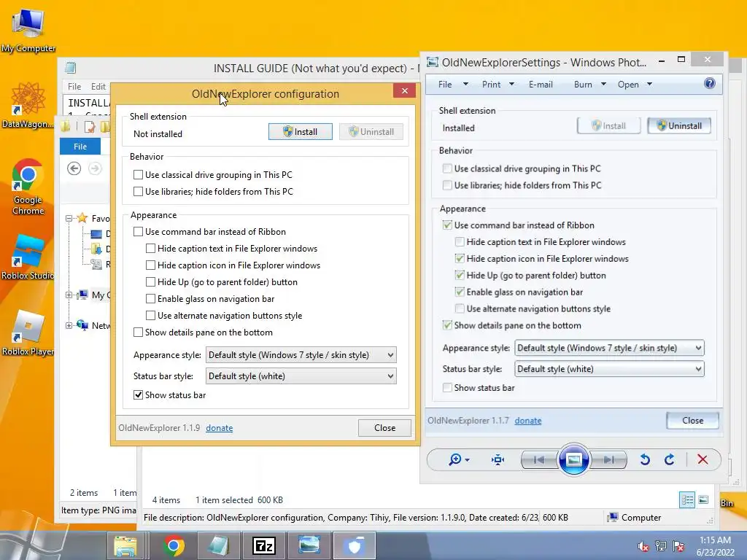Image resolution: width=747 pixels, height=560 pixels.
Task: Open Explorer blue File tab
Action: click(80, 147)
